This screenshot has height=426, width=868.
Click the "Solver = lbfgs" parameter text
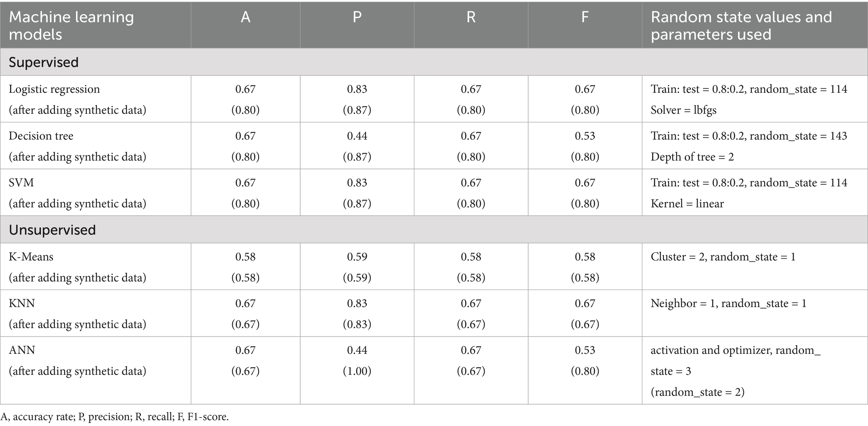point(683,110)
